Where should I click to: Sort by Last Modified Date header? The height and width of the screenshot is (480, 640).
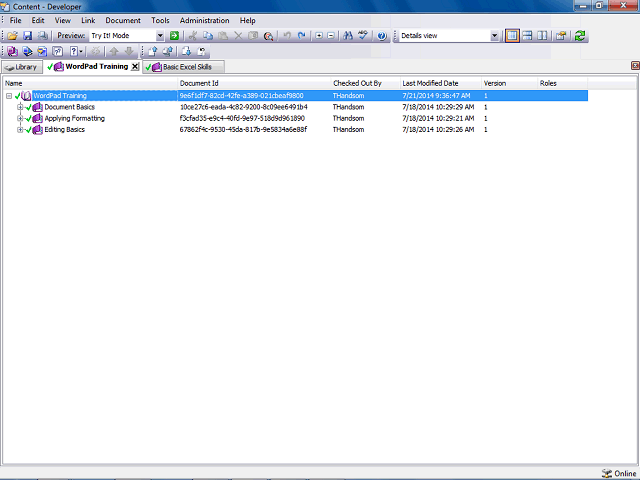pos(441,83)
